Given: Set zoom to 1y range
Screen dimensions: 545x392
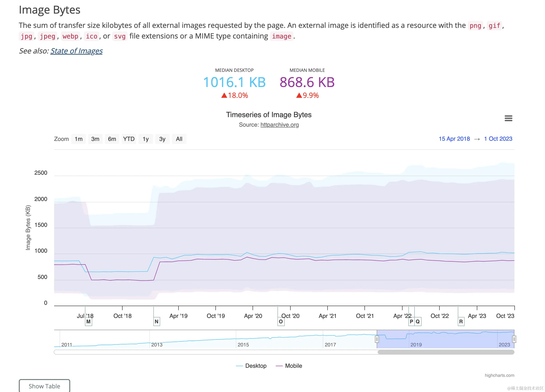Looking at the screenshot, I should (146, 139).
